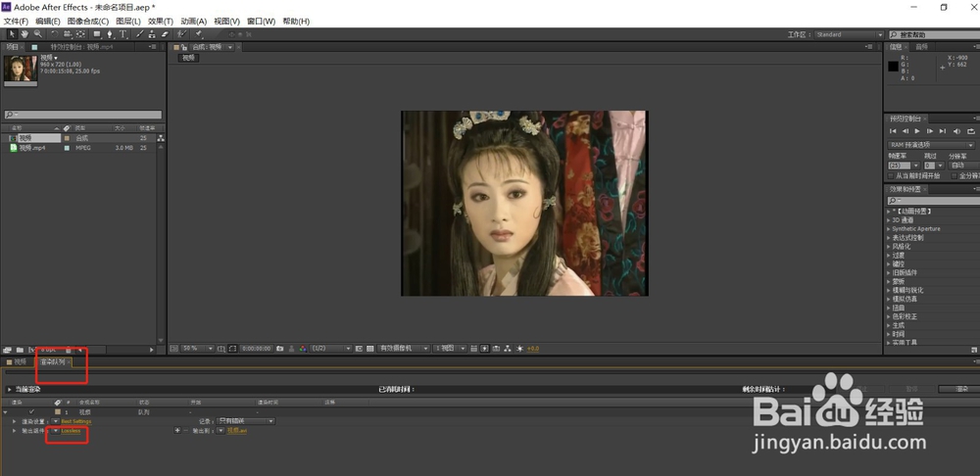980x476 pixels.
Task: Expand the 当前渲染 section
Action: (10, 389)
